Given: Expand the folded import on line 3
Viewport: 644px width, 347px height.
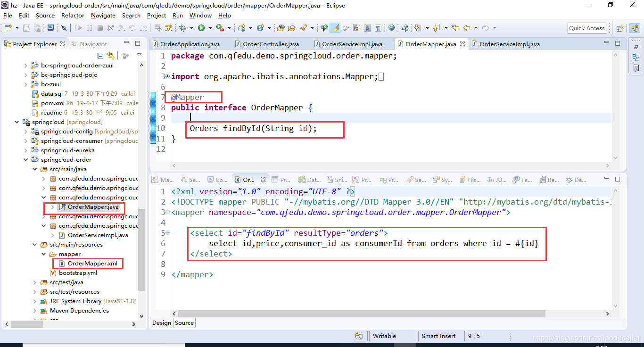Looking at the screenshot, I should (x=168, y=76).
